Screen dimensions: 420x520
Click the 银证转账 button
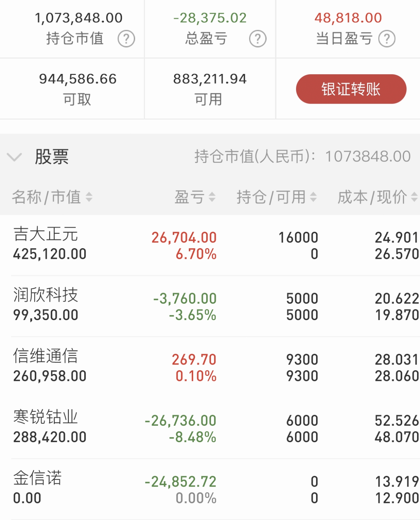(x=351, y=89)
